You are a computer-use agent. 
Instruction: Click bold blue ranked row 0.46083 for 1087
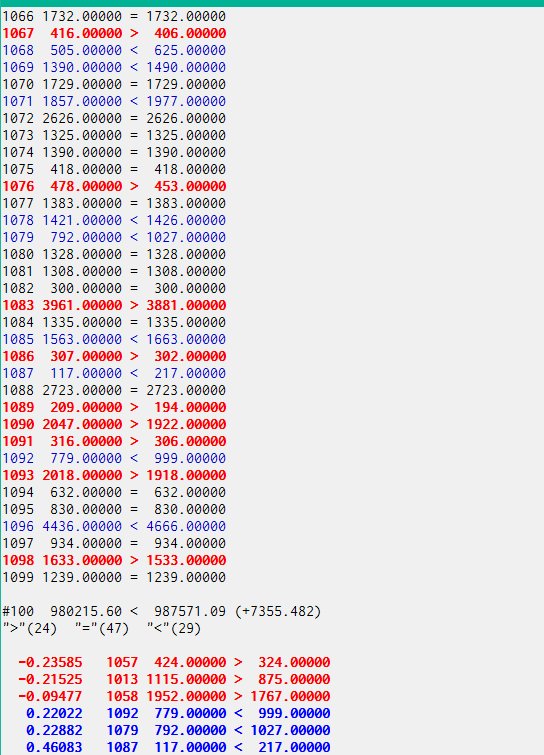[x=178, y=747]
